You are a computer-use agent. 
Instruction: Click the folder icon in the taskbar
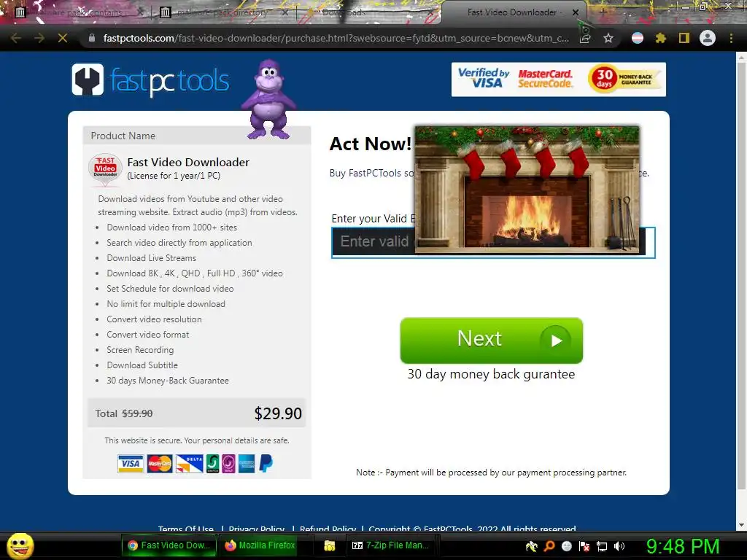tap(329, 545)
